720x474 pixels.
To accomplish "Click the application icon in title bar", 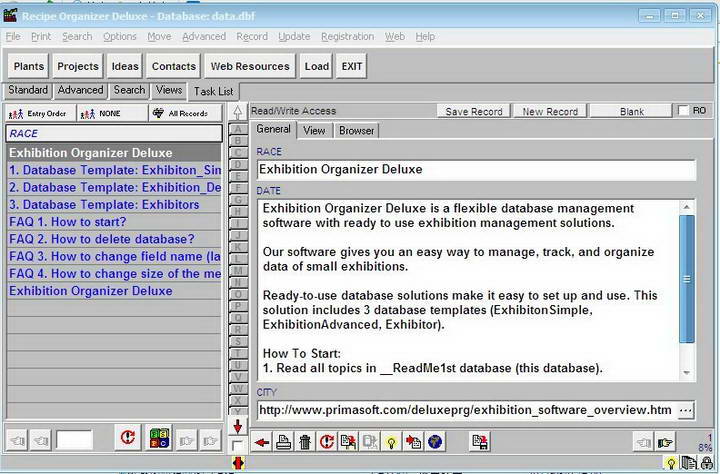I will 10,16.
